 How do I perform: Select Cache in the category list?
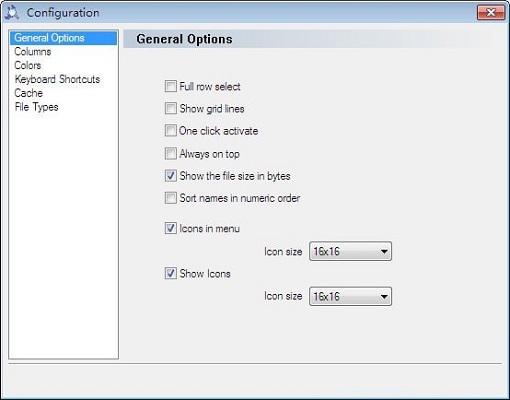point(29,93)
